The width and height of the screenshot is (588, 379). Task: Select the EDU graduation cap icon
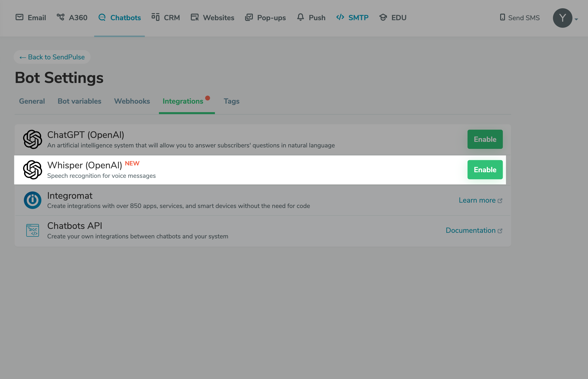coord(383,17)
